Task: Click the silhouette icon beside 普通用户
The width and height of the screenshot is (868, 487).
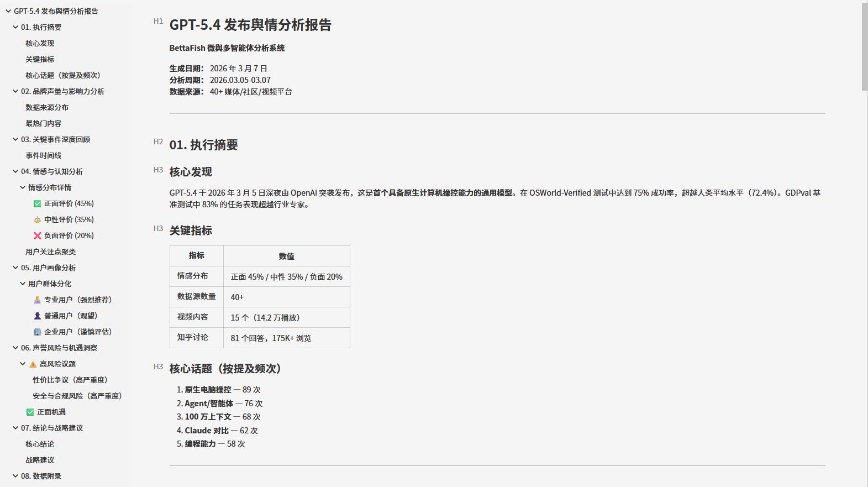Action: (38, 316)
